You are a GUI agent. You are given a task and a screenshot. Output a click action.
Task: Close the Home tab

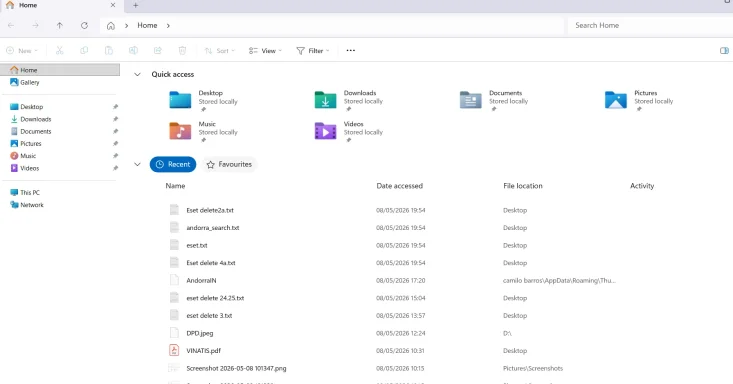coord(113,5)
